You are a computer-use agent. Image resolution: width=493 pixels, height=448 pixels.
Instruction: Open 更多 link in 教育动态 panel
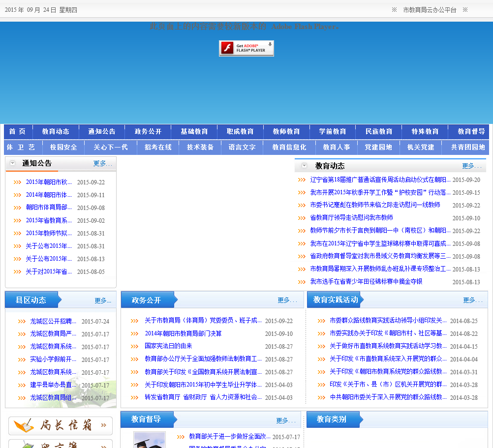click(472, 166)
